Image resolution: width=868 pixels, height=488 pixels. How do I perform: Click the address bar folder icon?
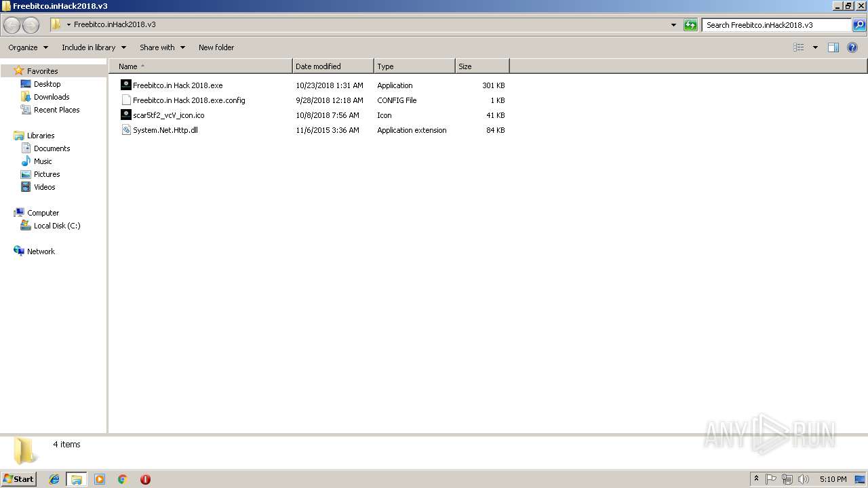pos(56,24)
